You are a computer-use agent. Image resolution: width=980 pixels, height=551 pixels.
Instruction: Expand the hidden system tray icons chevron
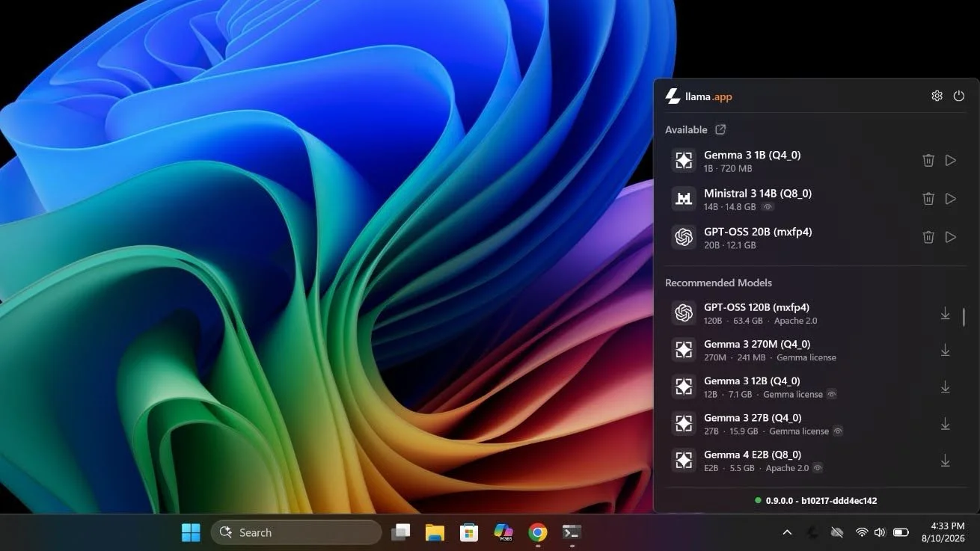pyautogui.click(x=787, y=532)
